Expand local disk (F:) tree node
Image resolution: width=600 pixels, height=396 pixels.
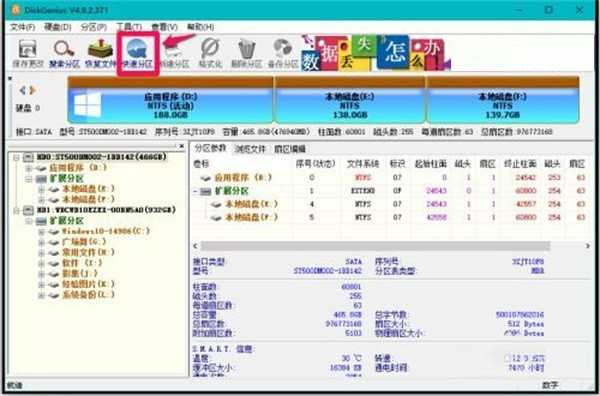41,199
